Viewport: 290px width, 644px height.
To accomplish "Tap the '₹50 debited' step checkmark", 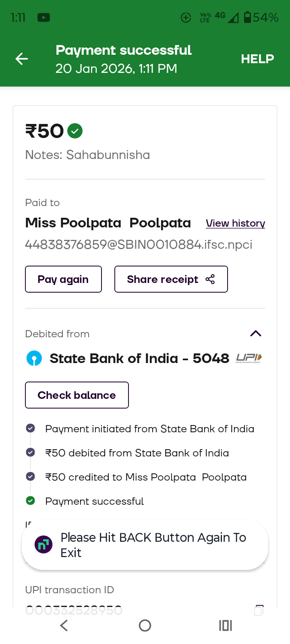I will (31, 452).
